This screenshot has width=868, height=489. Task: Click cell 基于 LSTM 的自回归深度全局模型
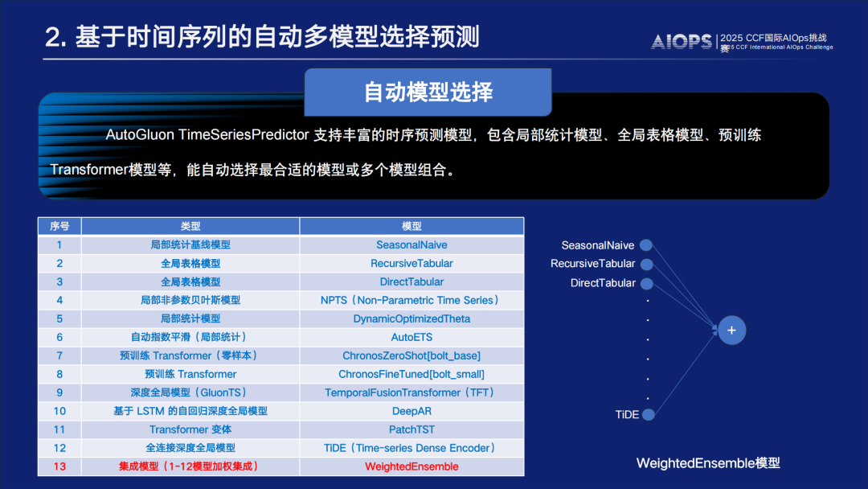click(190, 411)
